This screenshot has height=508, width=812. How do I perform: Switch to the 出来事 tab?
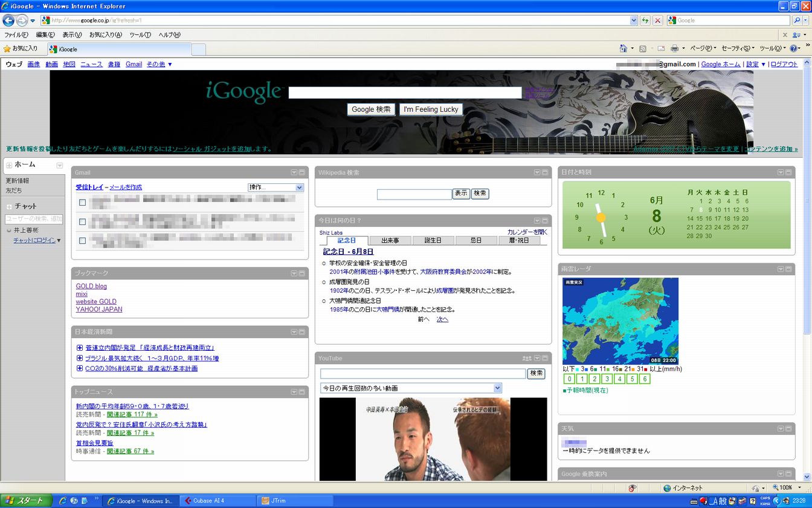coord(390,240)
